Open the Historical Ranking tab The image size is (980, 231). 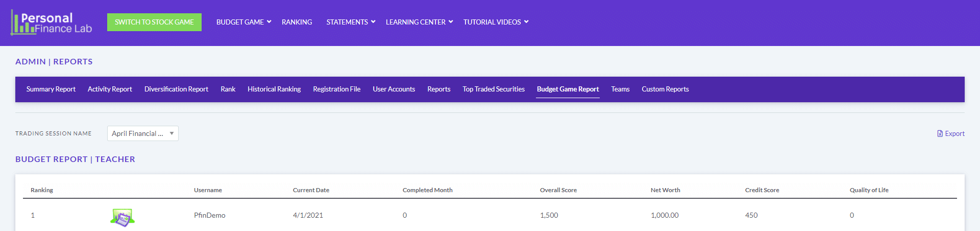[274, 89]
